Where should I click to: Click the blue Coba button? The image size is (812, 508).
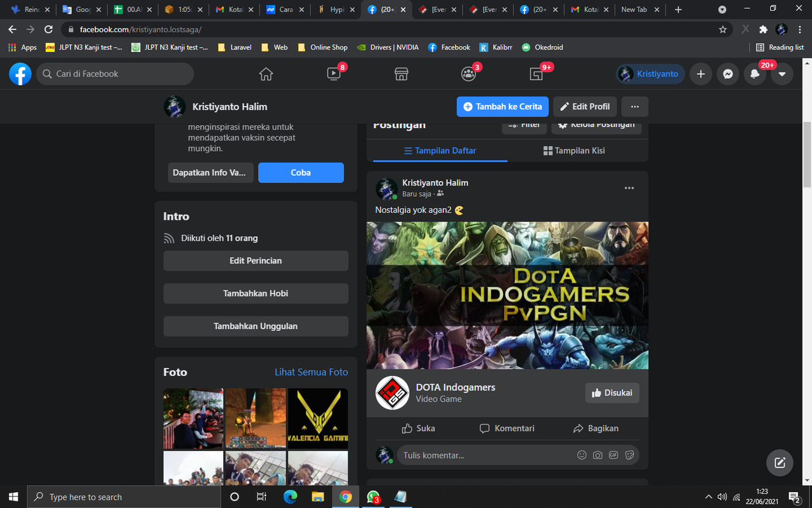tap(301, 173)
